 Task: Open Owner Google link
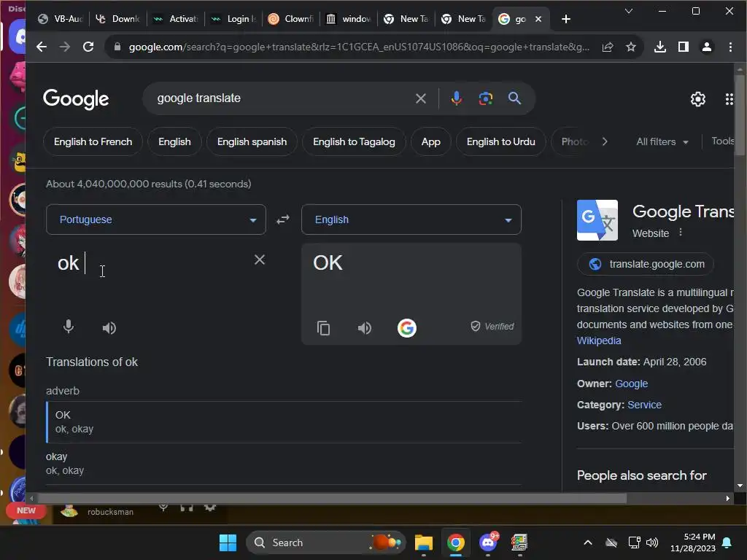click(631, 384)
